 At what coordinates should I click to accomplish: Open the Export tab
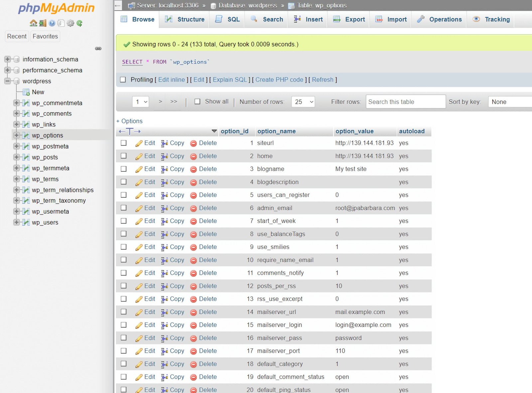click(349, 19)
